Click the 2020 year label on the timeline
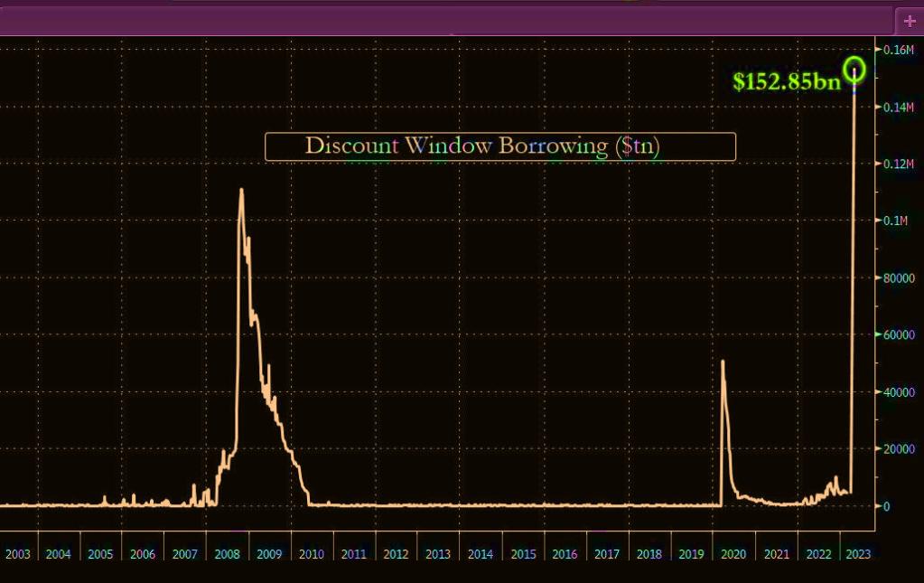Screen dimensions: 924x583 [x=734, y=553]
